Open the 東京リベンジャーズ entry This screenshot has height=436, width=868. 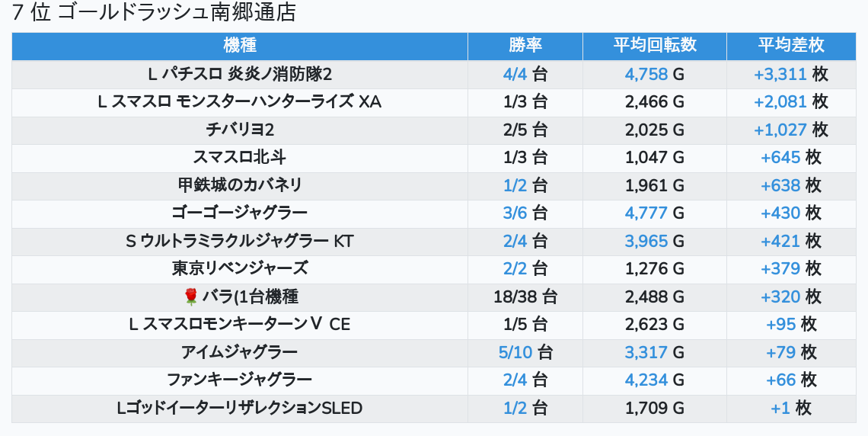pyautogui.click(x=240, y=268)
